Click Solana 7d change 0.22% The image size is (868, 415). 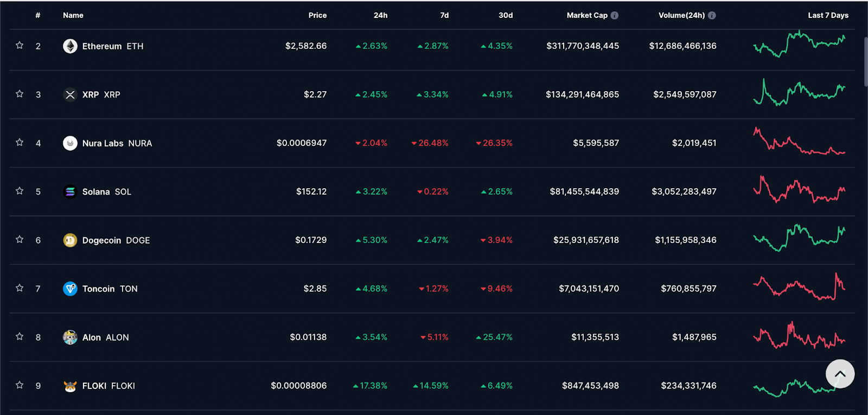(433, 191)
